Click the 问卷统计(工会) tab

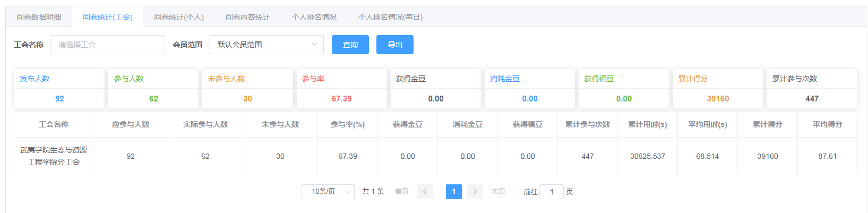tap(108, 17)
